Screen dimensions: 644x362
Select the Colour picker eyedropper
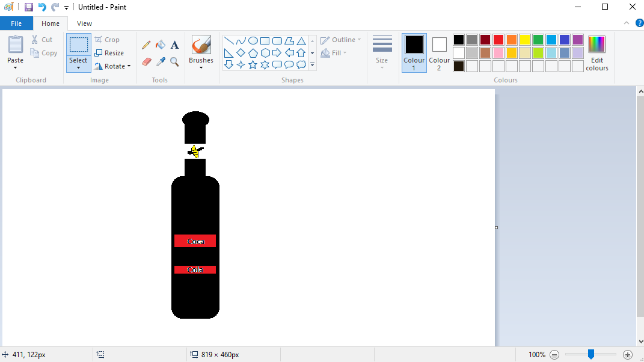[161, 61]
